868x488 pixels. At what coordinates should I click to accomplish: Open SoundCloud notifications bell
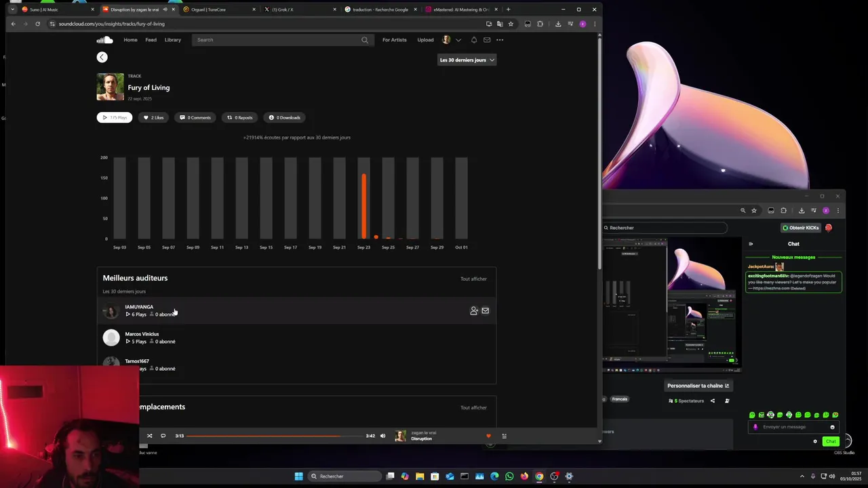(x=474, y=40)
